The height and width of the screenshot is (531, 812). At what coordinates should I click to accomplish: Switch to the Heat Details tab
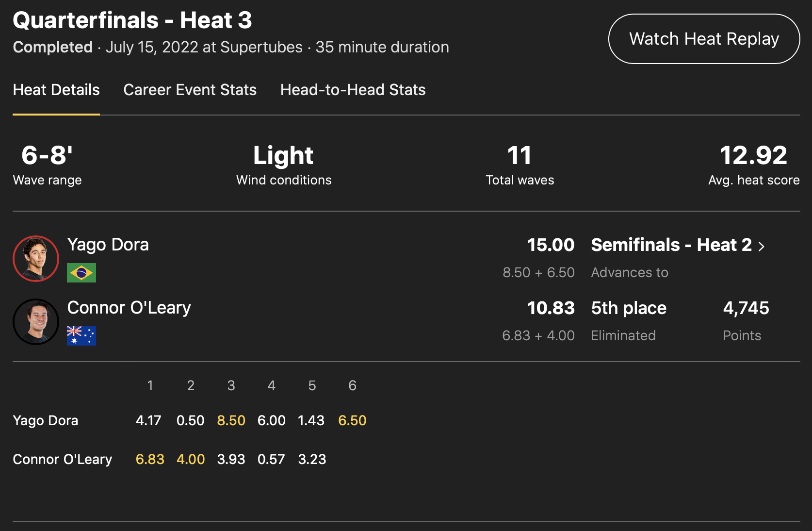(56, 90)
